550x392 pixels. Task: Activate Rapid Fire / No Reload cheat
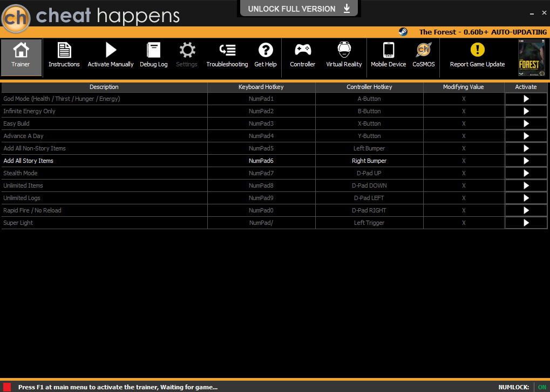(x=526, y=210)
